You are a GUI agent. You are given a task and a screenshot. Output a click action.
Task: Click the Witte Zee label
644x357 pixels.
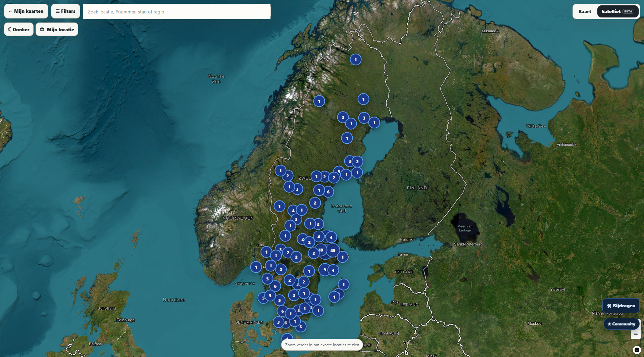click(x=536, y=126)
